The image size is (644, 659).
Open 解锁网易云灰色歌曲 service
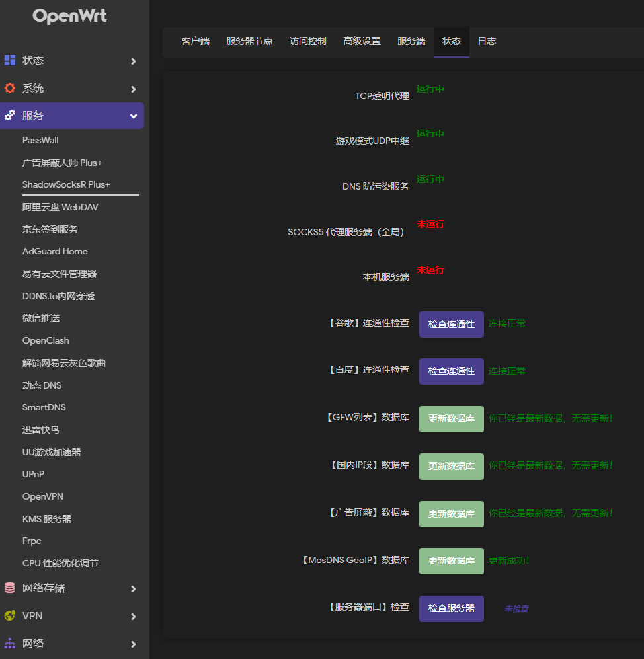[64, 363]
